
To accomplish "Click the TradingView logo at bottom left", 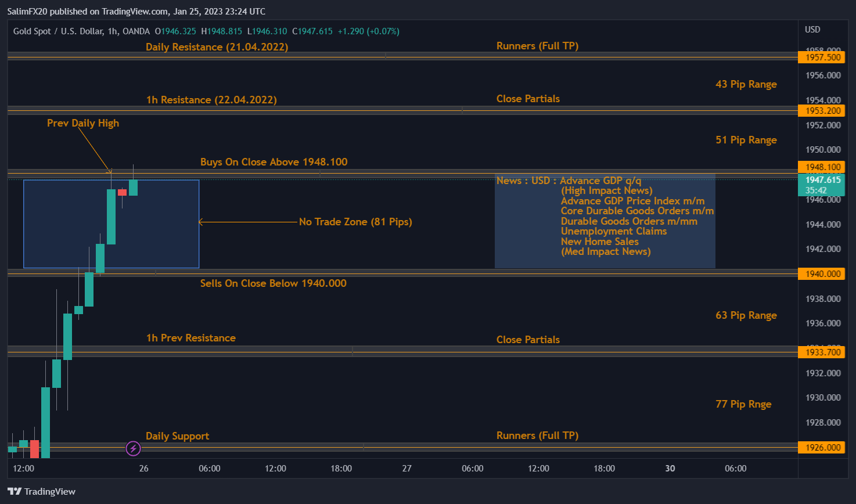I will [x=41, y=491].
